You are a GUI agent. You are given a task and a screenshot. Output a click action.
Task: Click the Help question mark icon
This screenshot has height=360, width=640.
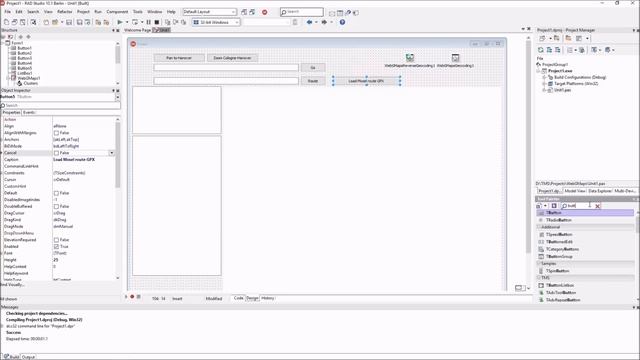pyautogui.click(x=342, y=22)
